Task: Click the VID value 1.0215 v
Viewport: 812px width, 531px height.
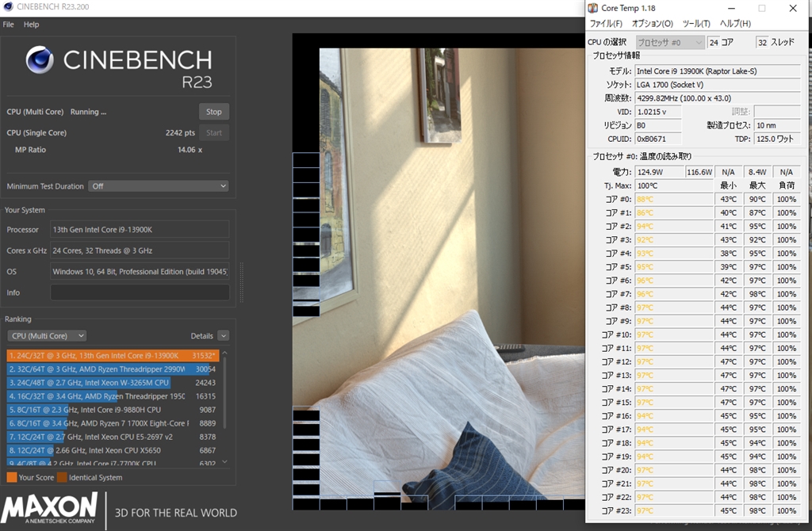Action: tap(658, 112)
